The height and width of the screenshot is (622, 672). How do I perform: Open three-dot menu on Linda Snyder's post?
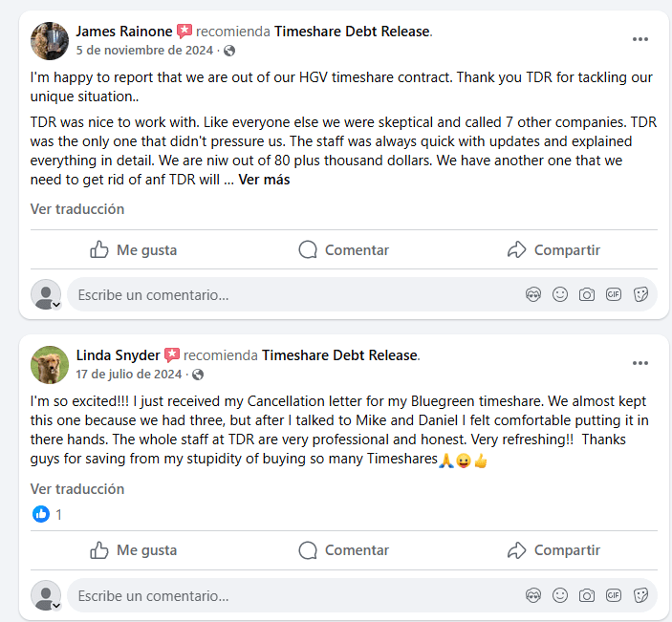640,363
